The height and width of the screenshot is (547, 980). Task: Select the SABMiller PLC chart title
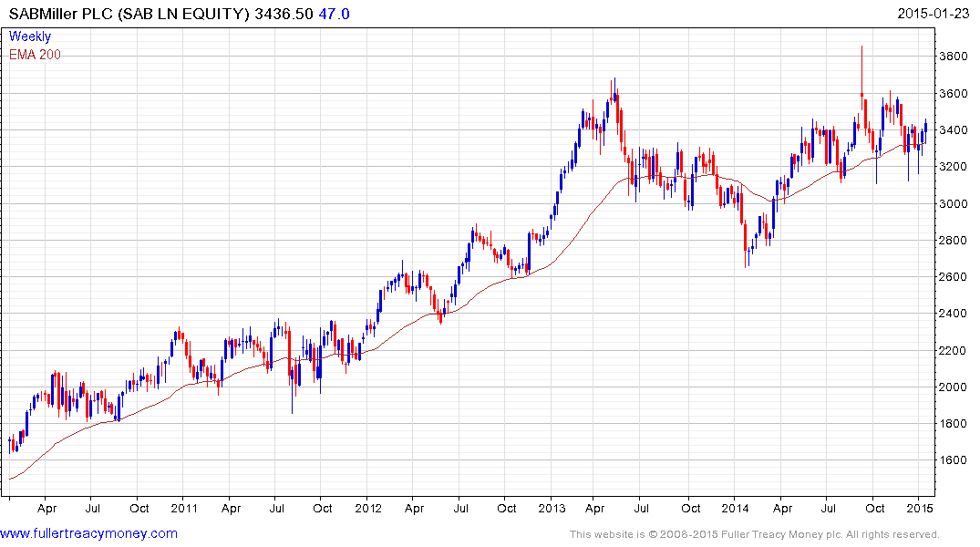coord(129,14)
